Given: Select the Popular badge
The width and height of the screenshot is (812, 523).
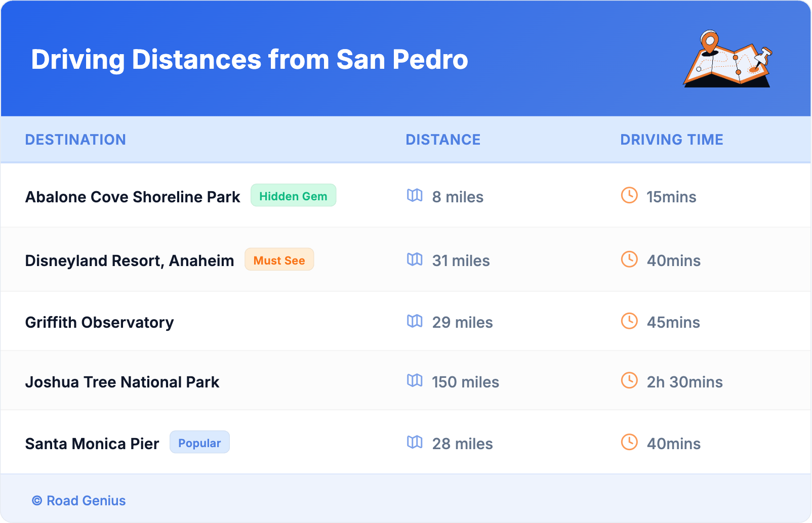Looking at the screenshot, I should [x=199, y=443].
